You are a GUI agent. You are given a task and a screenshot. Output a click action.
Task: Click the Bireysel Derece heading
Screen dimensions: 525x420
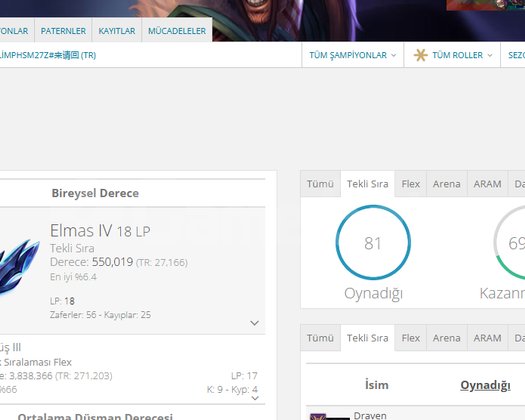point(95,193)
